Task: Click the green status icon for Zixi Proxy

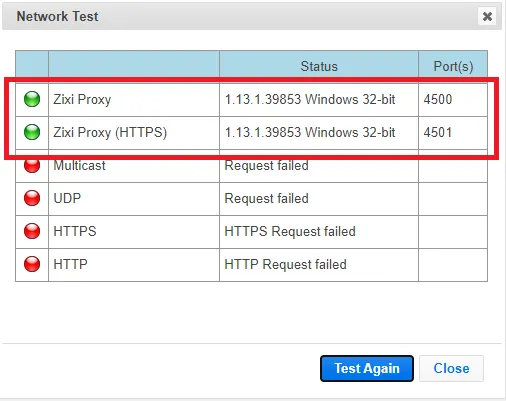Action: [x=32, y=99]
